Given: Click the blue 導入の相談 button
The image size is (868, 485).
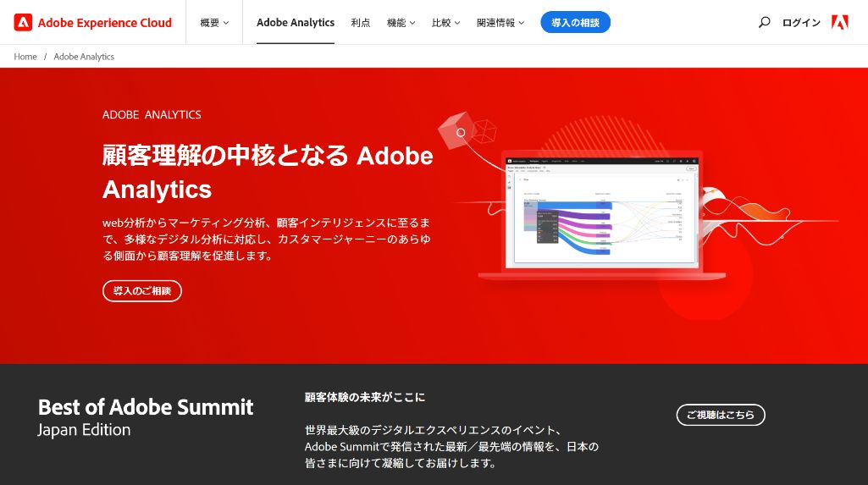Looking at the screenshot, I should coord(575,22).
